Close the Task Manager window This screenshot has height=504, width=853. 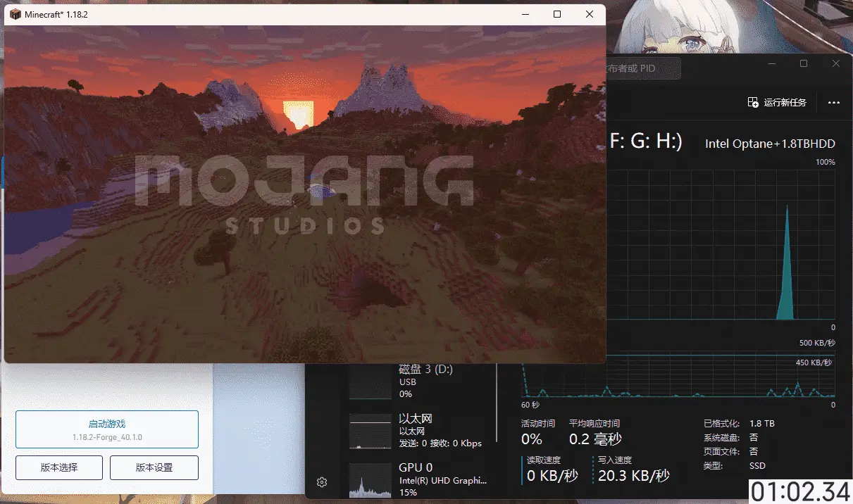tap(836, 64)
